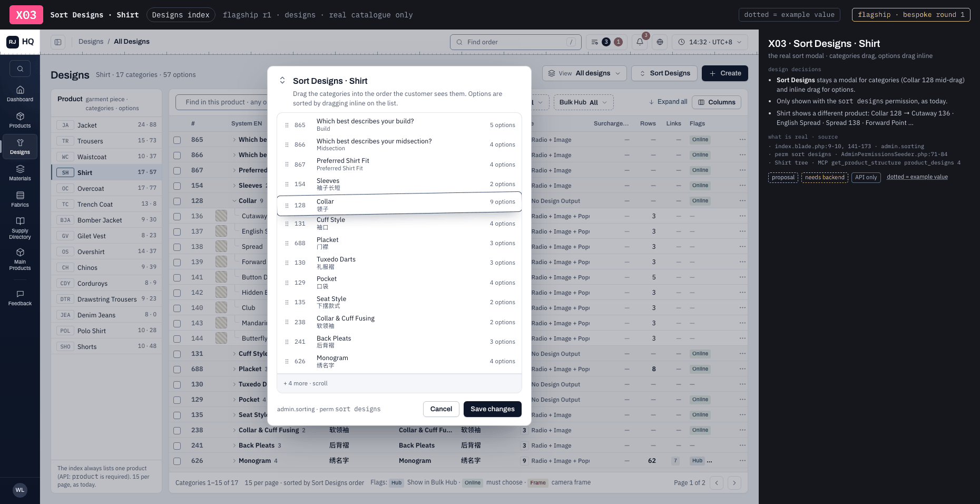Go to next page arrow
Viewport: 980px width, 504px height.
pyautogui.click(x=734, y=483)
